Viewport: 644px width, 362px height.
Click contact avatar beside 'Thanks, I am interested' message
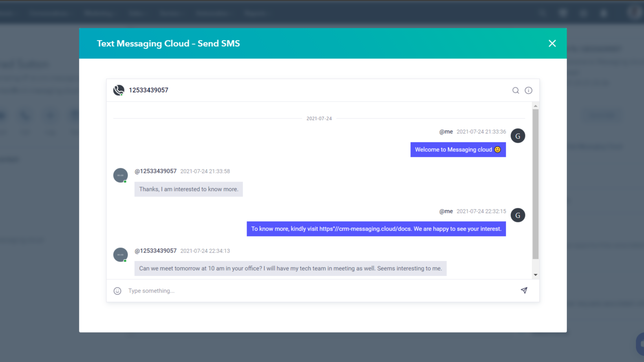121,175
